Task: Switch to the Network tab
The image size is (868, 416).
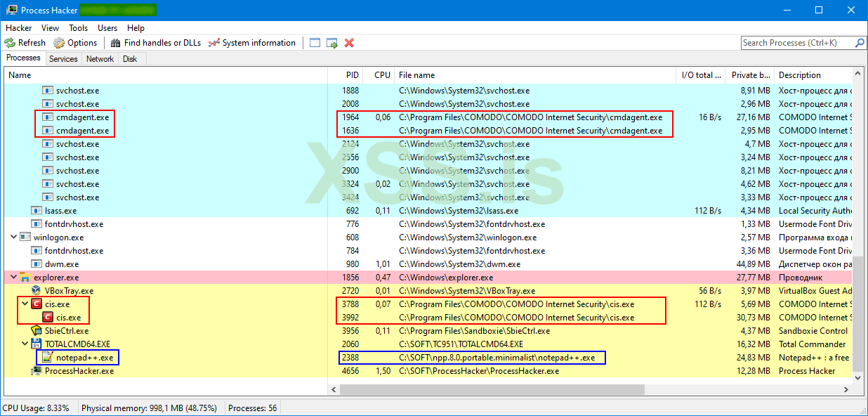Action: click(x=100, y=59)
